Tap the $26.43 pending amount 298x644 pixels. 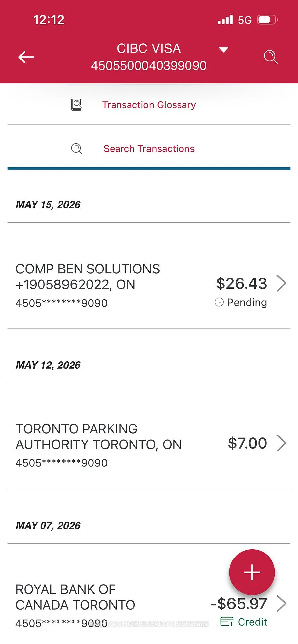tap(242, 283)
